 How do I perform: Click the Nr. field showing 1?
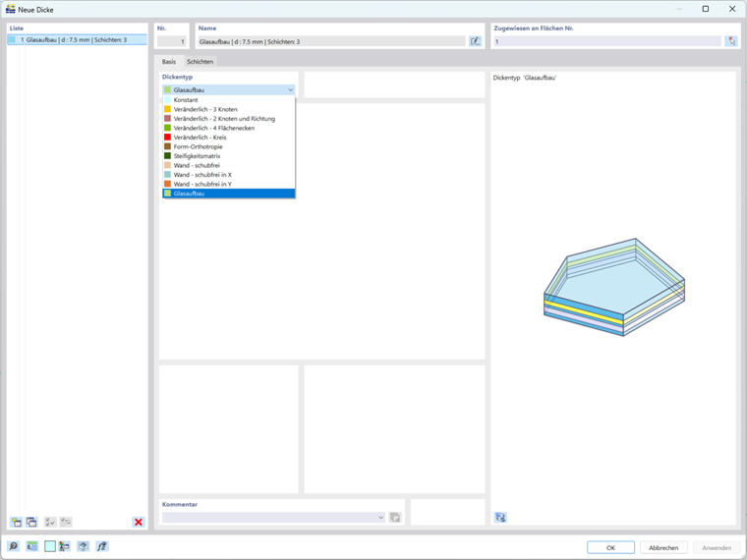tap(171, 41)
